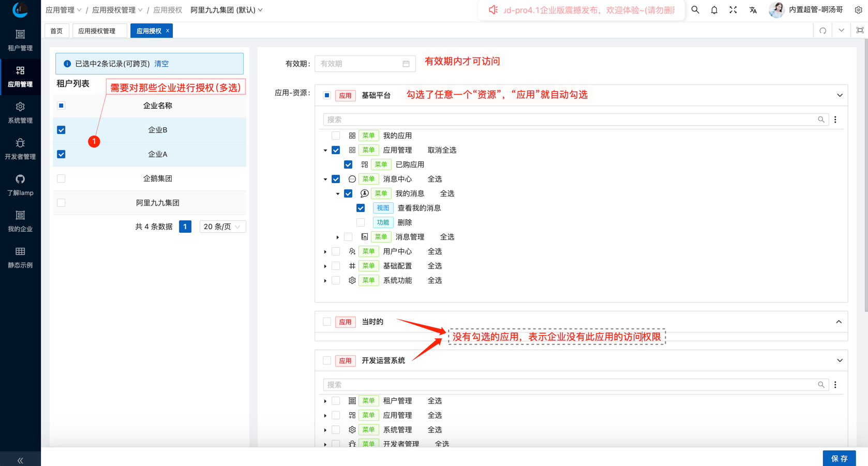Toggle fullscreen mode icon
The height and width of the screenshot is (466, 868).
click(x=733, y=10)
